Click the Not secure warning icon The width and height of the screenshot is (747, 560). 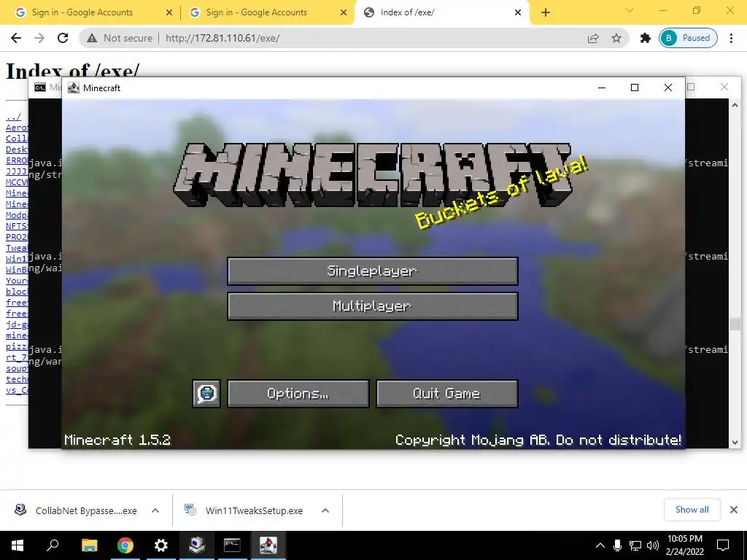(x=92, y=38)
